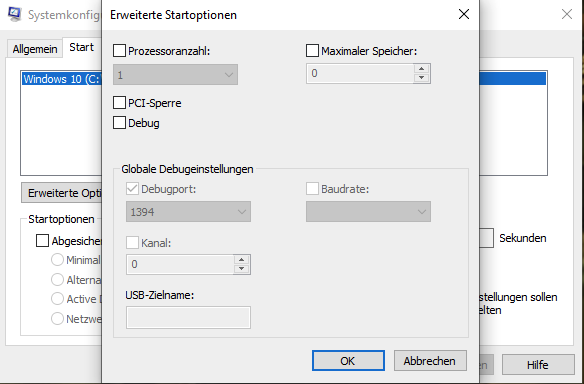This screenshot has height=384, width=584.
Task: Select the Start tab
Action: (x=82, y=47)
